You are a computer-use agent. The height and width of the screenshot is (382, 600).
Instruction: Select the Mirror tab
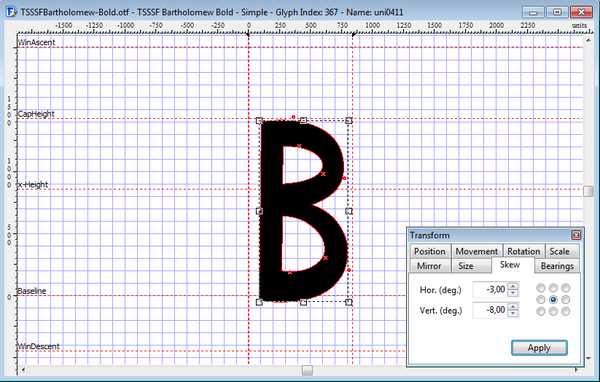pyautogui.click(x=429, y=266)
